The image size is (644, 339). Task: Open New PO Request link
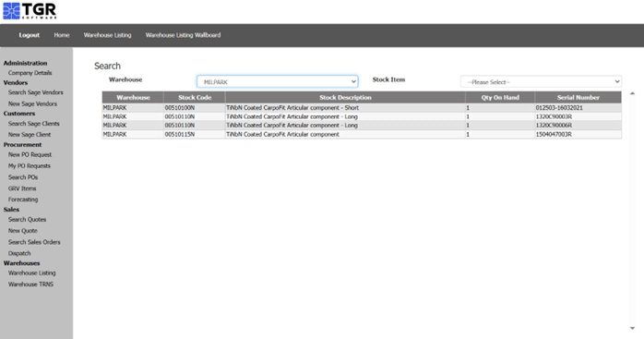click(x=30, y=154)
